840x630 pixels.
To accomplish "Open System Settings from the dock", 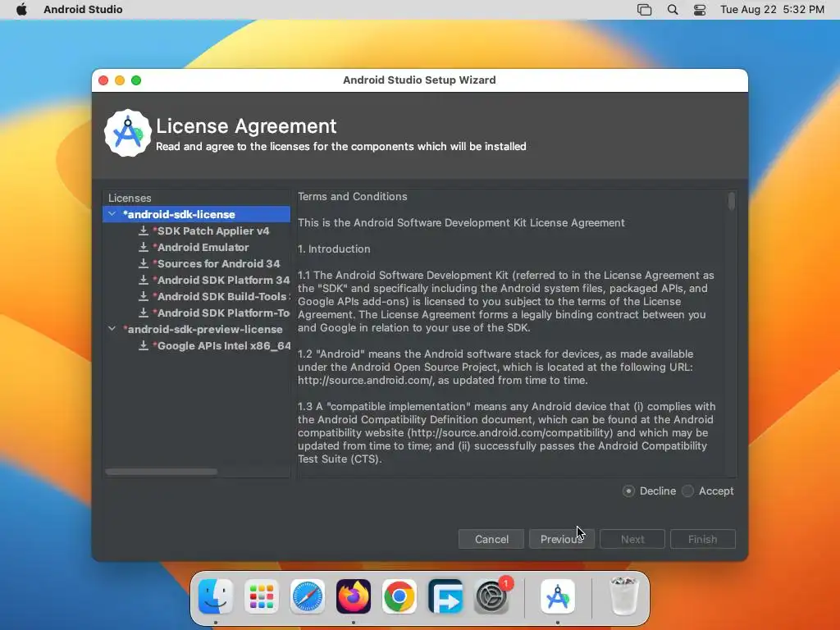I will [x=491, y=596].
